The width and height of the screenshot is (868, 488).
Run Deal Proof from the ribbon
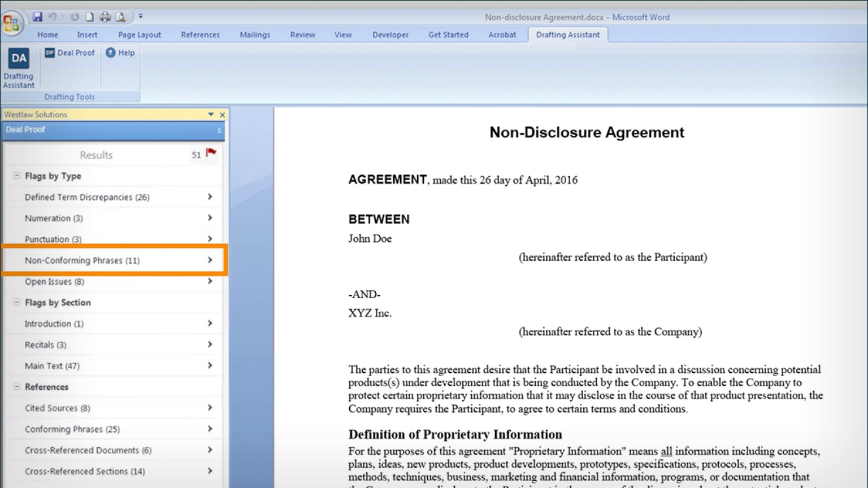[70, 53]
